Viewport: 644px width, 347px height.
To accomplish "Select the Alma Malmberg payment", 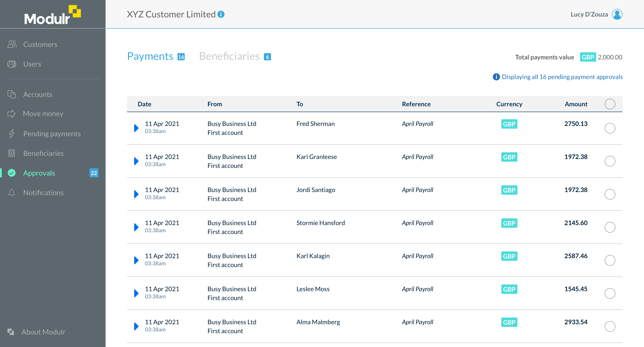I will [610, 326].
